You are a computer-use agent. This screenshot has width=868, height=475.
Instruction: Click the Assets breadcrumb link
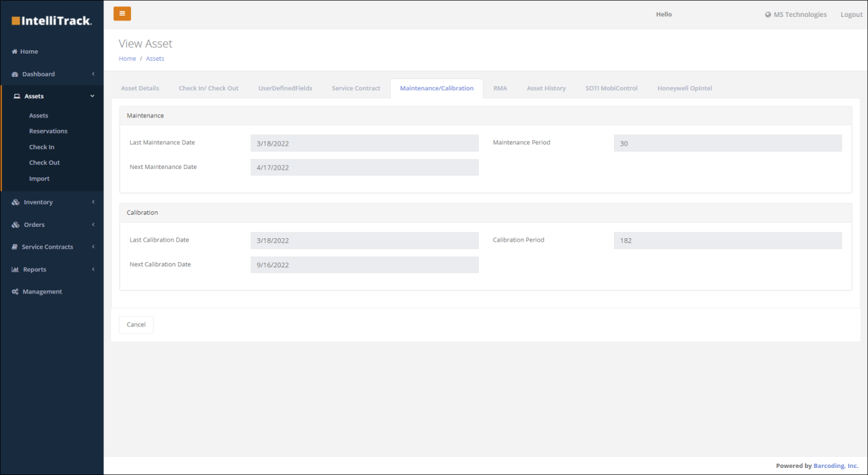155,59
